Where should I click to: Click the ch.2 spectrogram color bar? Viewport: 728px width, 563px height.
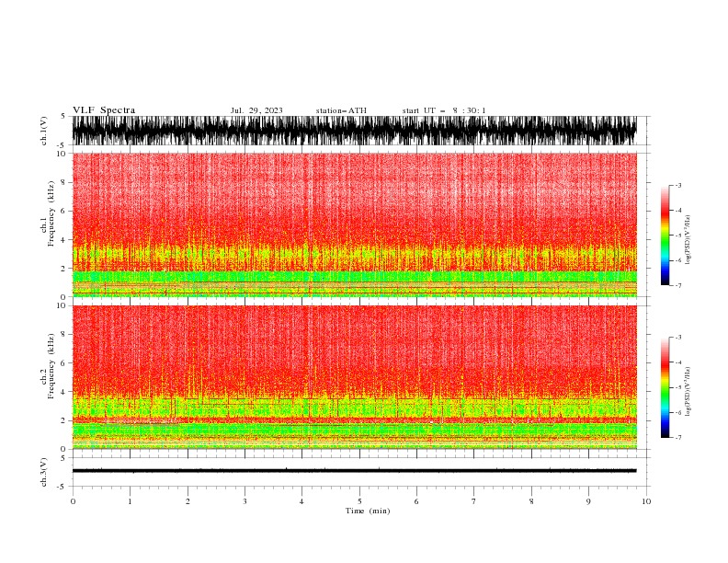coord(665,387)
